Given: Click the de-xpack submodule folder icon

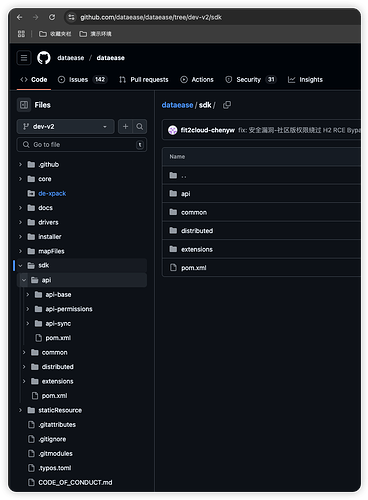Looking at the screenshot, I should coord(31,193).
